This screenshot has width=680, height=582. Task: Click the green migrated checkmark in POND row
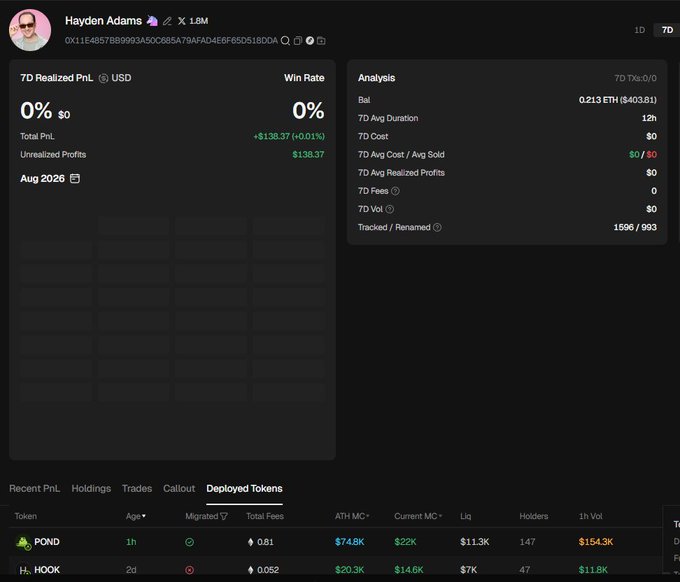pyautogui.click(x=190, y=542)
